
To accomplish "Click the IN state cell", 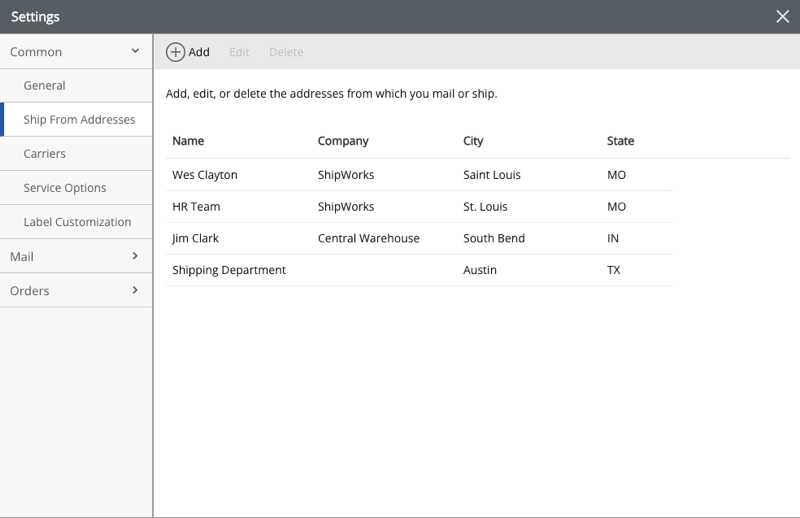I will pyautogui.click(x=613, y=238).
